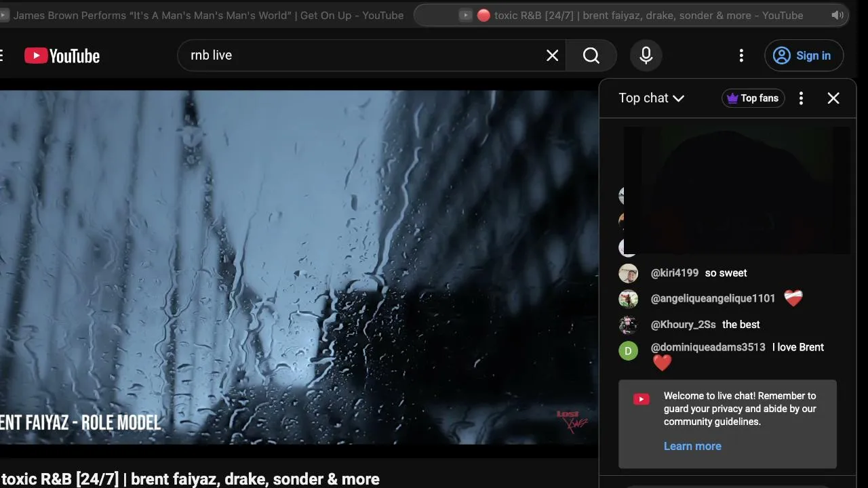Click the green D avatar of @dominiqueadams3513

(629, 350)
